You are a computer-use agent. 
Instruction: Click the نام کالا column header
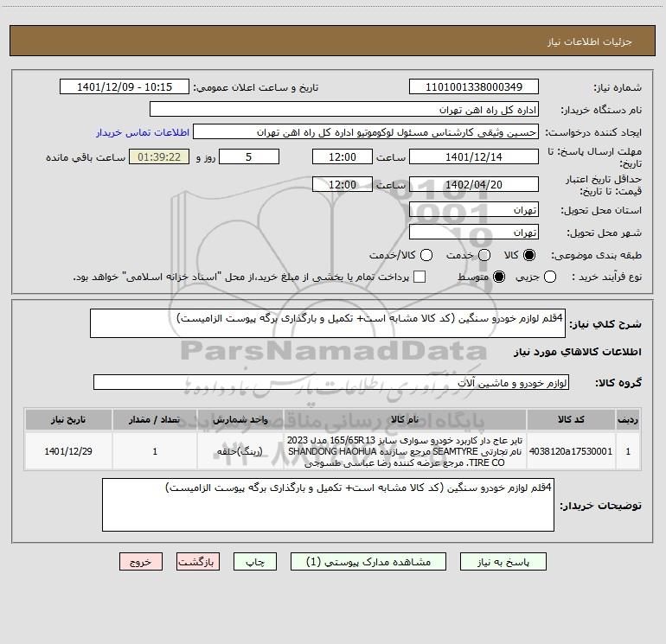coord(405,419)
